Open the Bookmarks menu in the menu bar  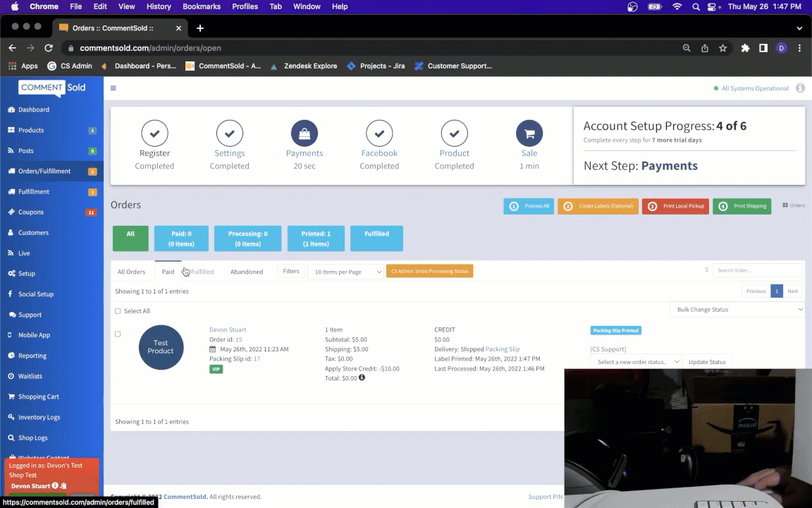pos(202,6)
